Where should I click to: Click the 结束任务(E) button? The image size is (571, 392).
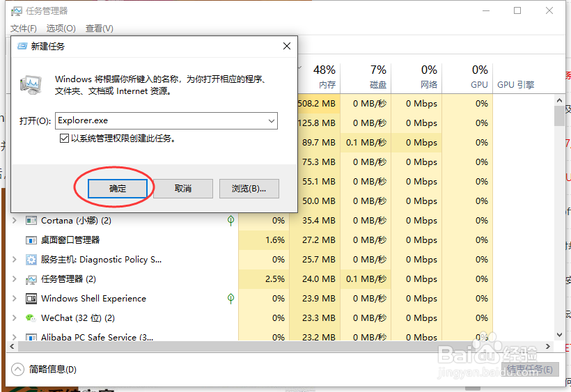[530, 370]
